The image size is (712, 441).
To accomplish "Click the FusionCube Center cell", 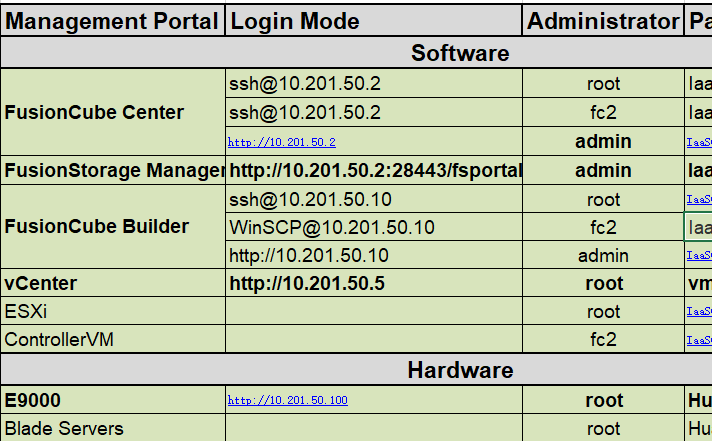I will tap(95, 113).
